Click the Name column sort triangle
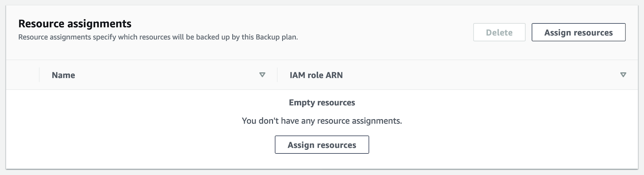Screen dimensions: 644x175 (262, 75)
